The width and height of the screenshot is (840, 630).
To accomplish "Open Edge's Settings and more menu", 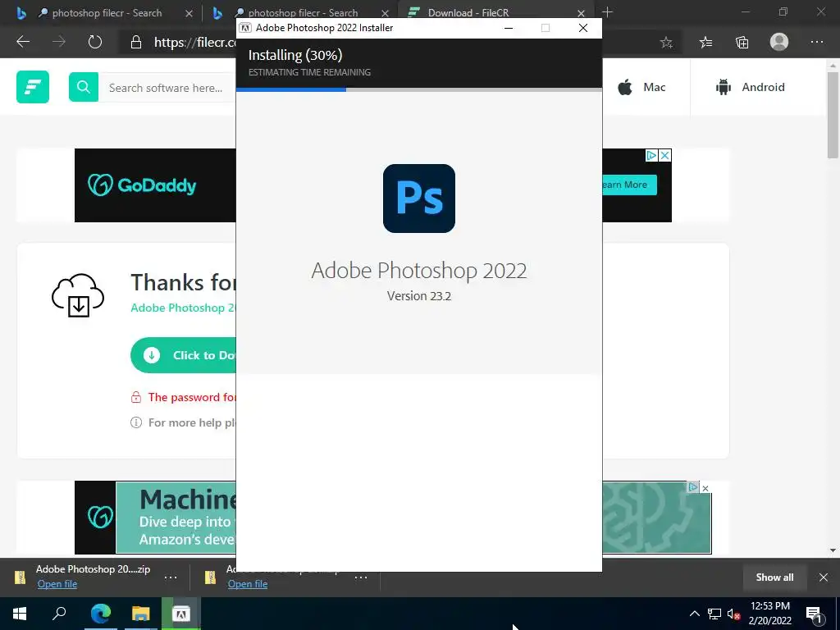I will 817,42.
